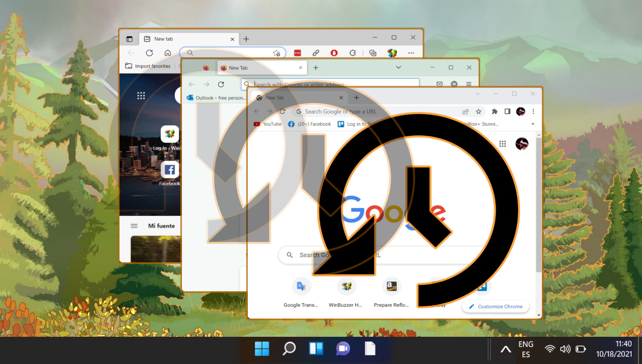
Task: Open the Google account avatar on the page
Action: click(x=522, y=144)
